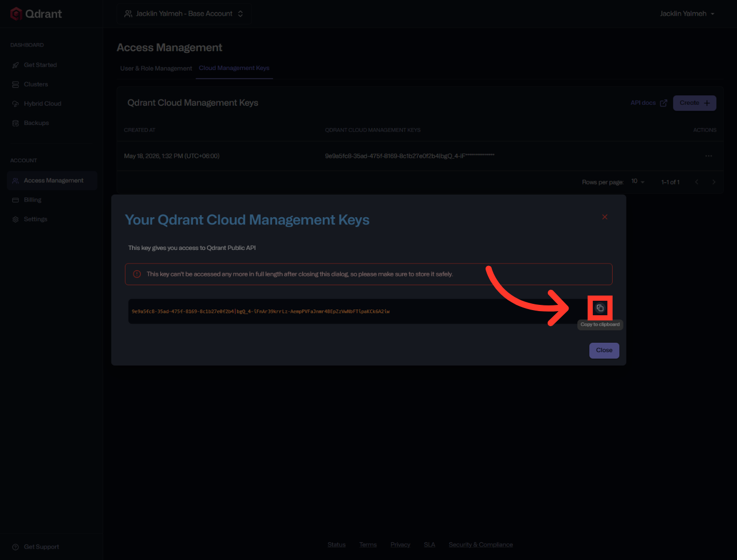The height and width of the screenshot is (560, 737).
Task: Open the Jacklin Yalmeh user menu
Action: click(687, 14)
